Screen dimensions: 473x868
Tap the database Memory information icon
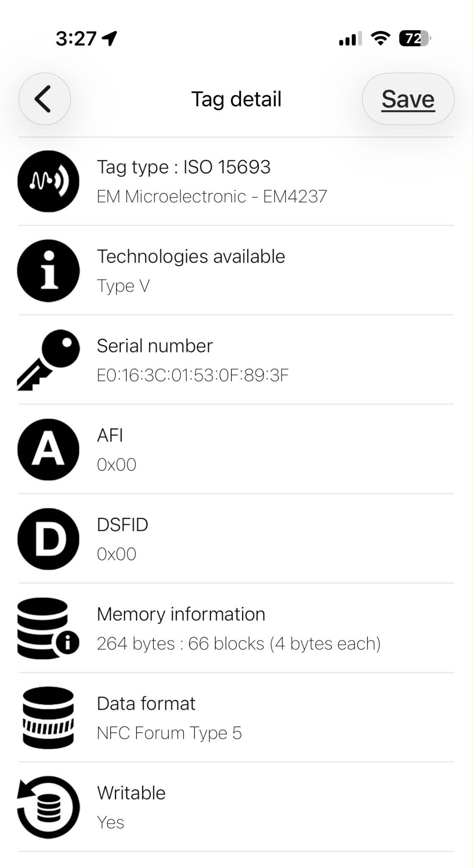click(x=48, y=628)
